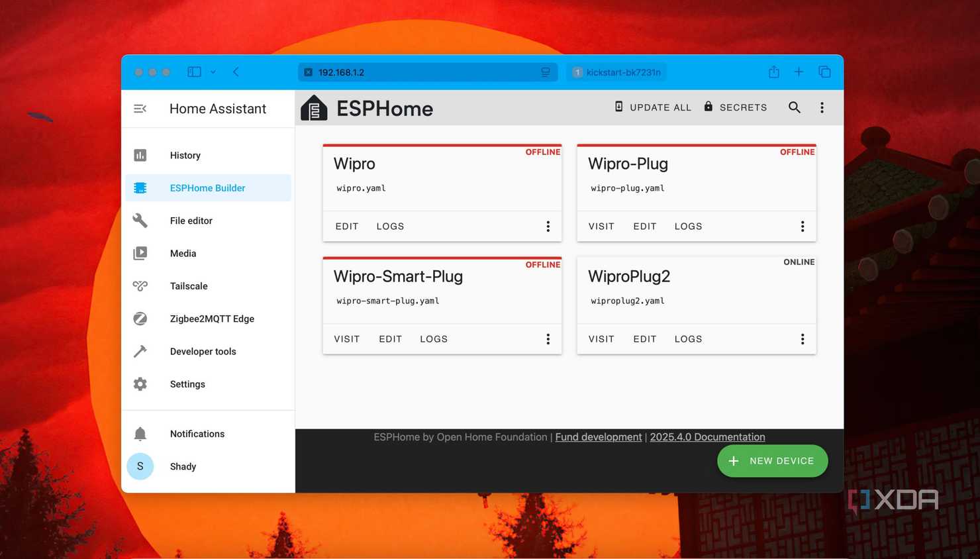Click the Shady avatar circle
This screenshot has width=980, height=559.
140,466
